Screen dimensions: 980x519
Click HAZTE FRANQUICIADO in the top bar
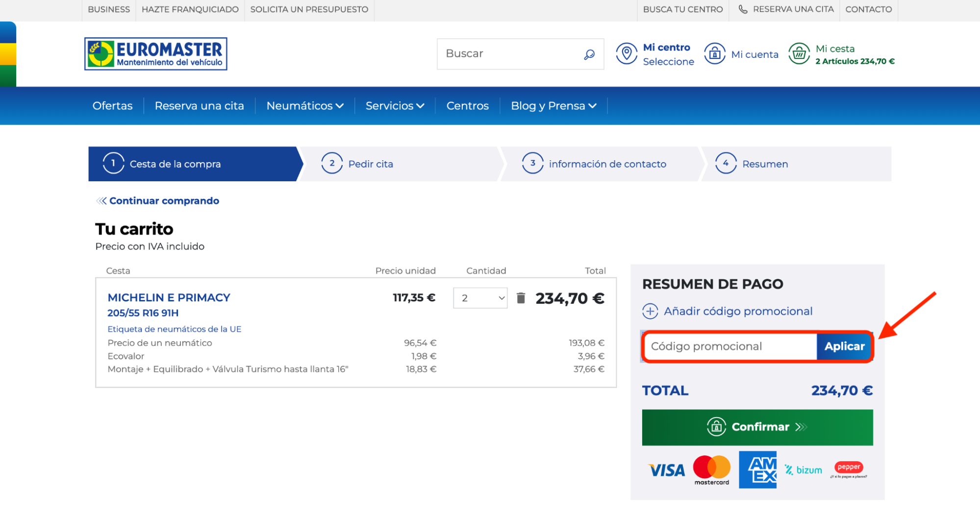tap(190, 9)
